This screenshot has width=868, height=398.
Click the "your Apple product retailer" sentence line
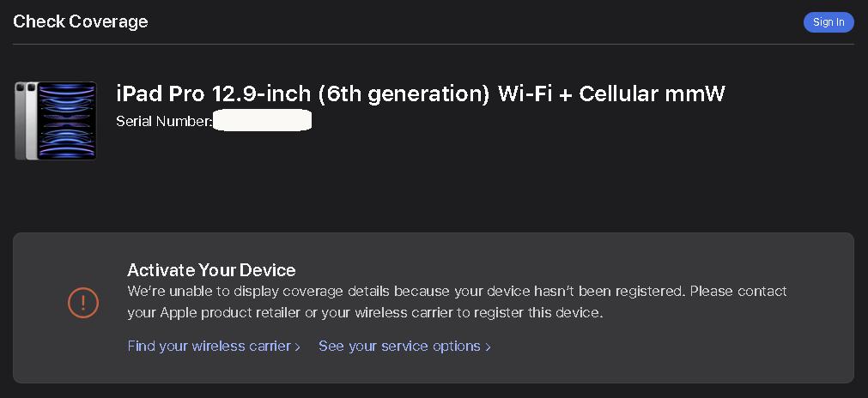pyautogui.click(x=365, y=313)
